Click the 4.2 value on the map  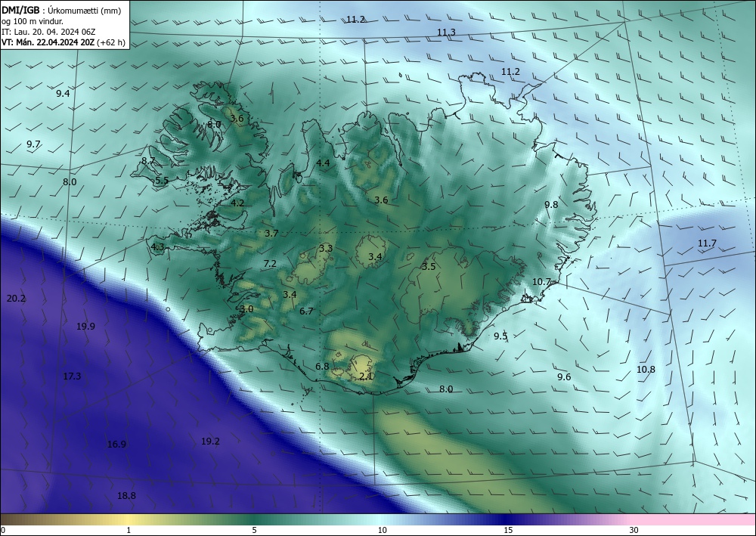coord(237,203)
